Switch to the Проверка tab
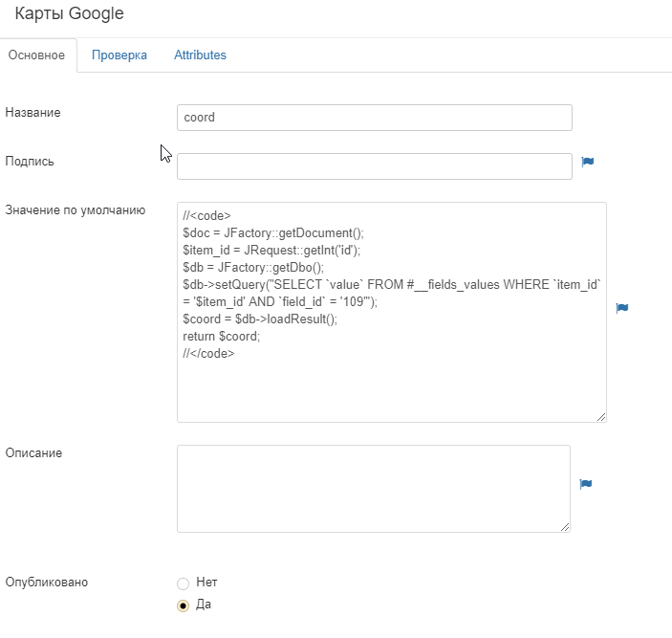672x638 pixels. click(x=119, y=55)
